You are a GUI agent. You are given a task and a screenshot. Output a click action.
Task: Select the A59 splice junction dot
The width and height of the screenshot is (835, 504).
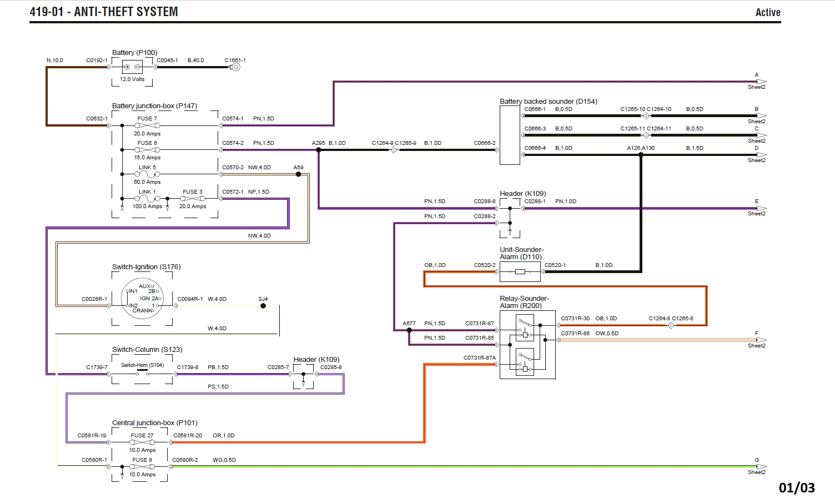click(x=298, y=174)
